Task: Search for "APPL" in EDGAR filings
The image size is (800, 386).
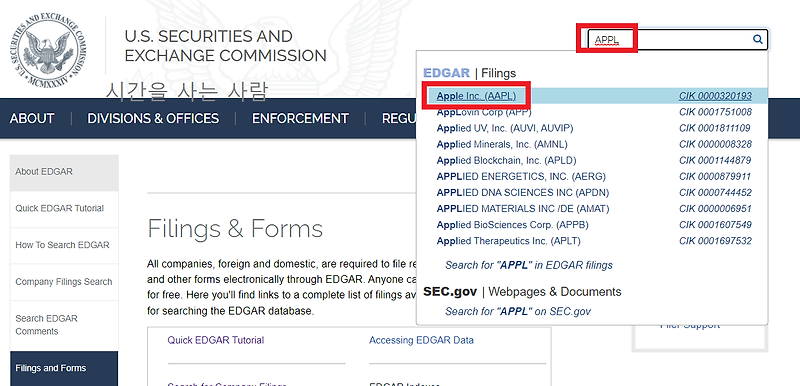Action: pos(529,265)
